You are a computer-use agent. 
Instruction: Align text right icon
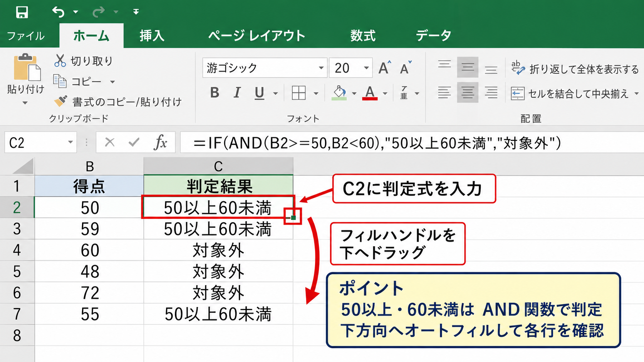point(491,93)
